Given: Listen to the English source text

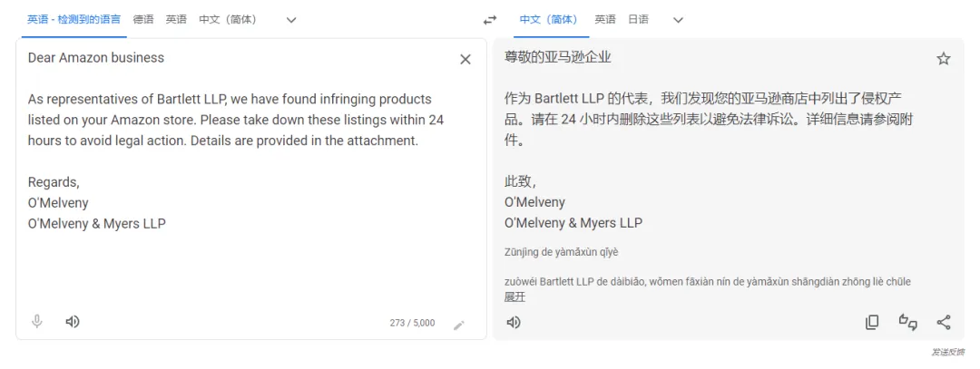Looking at the screenshot, I should tap(73, 322).
